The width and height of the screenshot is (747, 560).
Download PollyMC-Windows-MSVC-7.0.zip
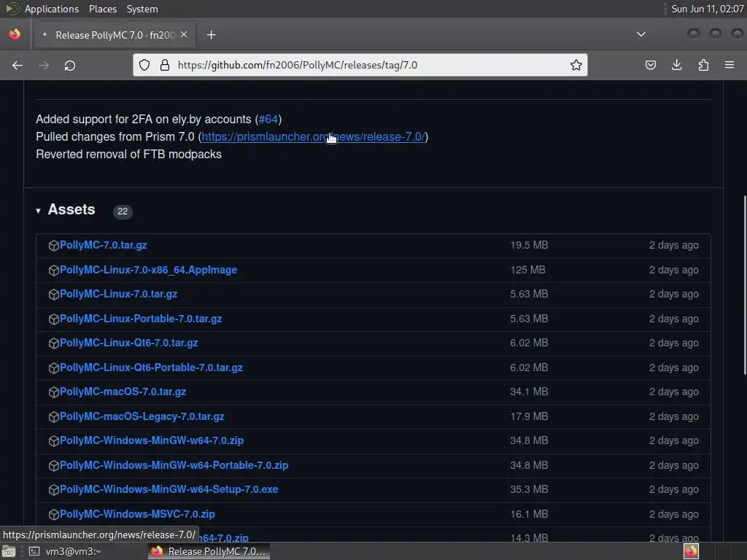(137, 514)
